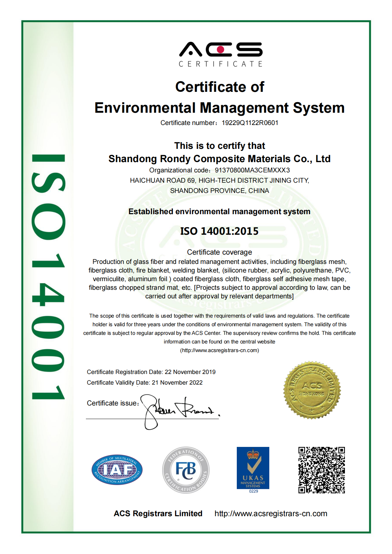
Task: Click the Certificate coverage heading
Action: 220,252
